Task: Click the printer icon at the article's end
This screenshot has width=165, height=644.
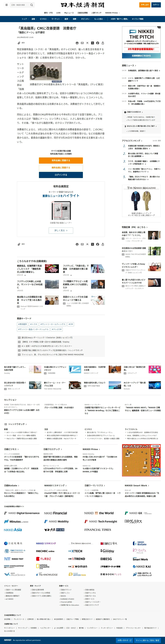Action: point(77,244)
